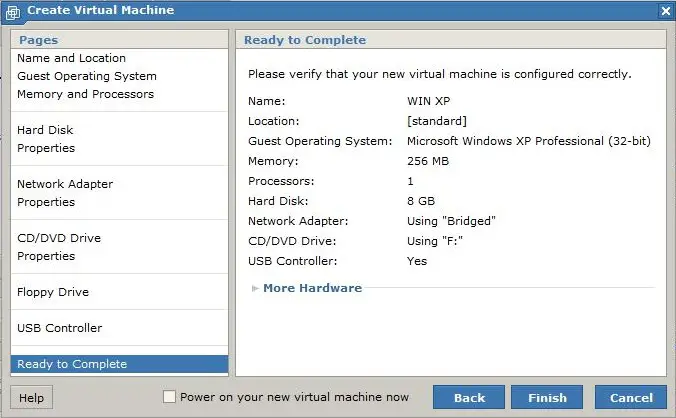Go to Memory and Processors page
The image size is (676, 418).
click(x=85, y=94)
